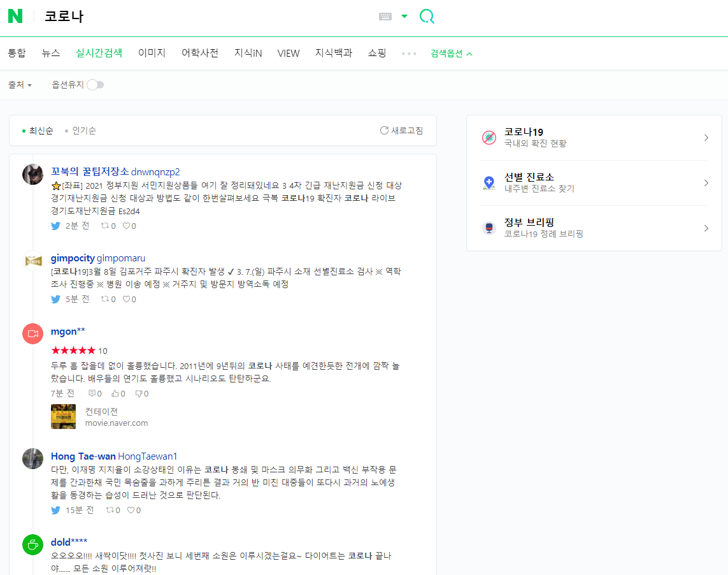
Task: Click the 컨테이젼 movie poster thumbnail
Action: click(x=63, y=416)
